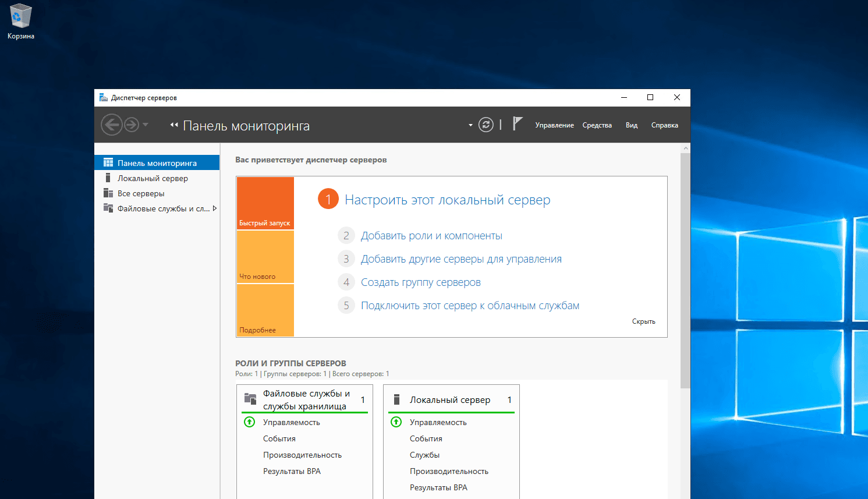Click the green Управляемость status icon for Локальный сервер
Image resolution: width=868 pixels, height=499 pixels.
396,422
